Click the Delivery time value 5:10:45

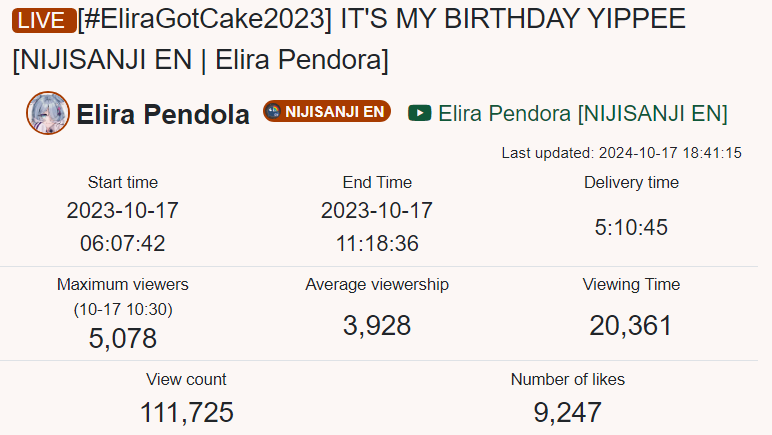click(631, 227)
